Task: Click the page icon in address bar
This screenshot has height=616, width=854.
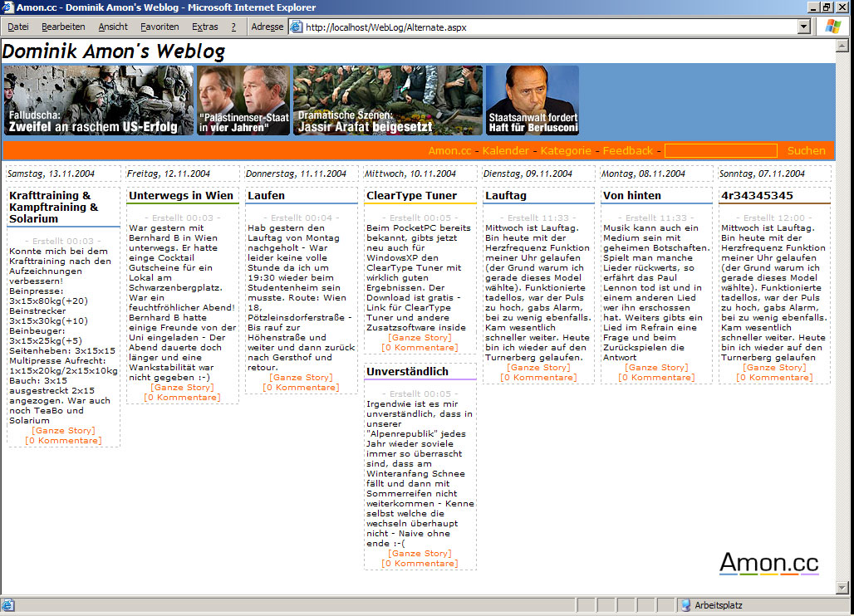Action: [297, 27]
